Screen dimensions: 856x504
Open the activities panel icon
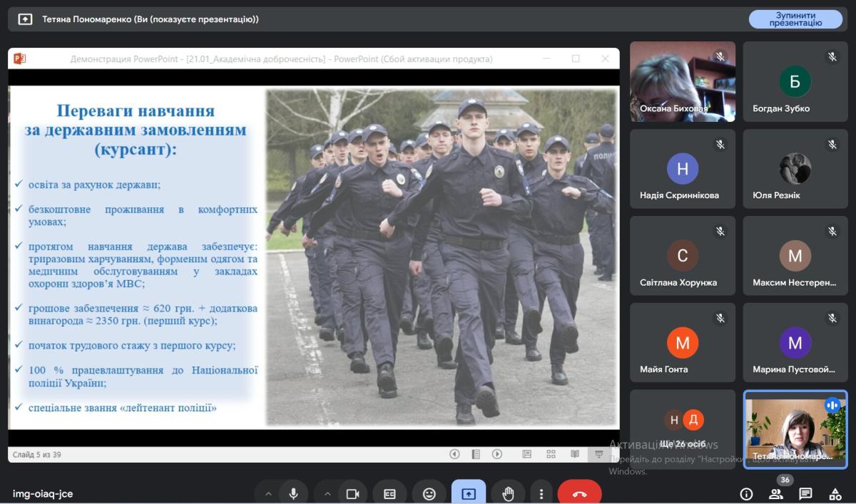(835, 494)
